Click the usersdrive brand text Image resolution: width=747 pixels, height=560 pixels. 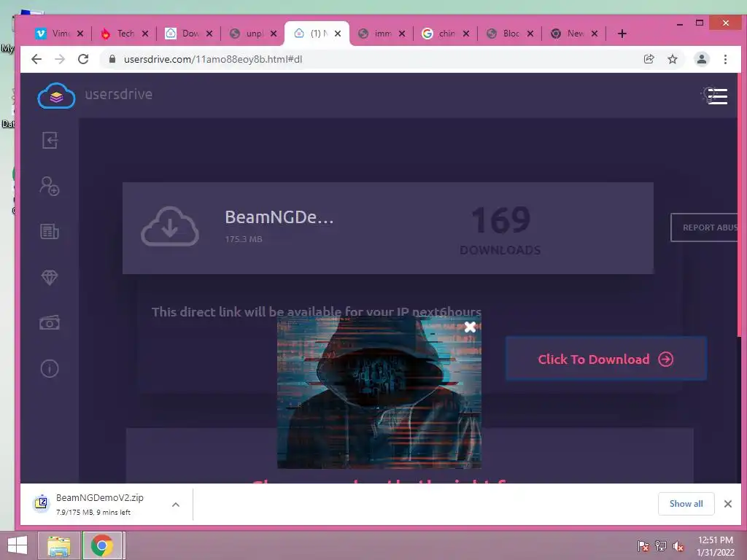[119, 94]
